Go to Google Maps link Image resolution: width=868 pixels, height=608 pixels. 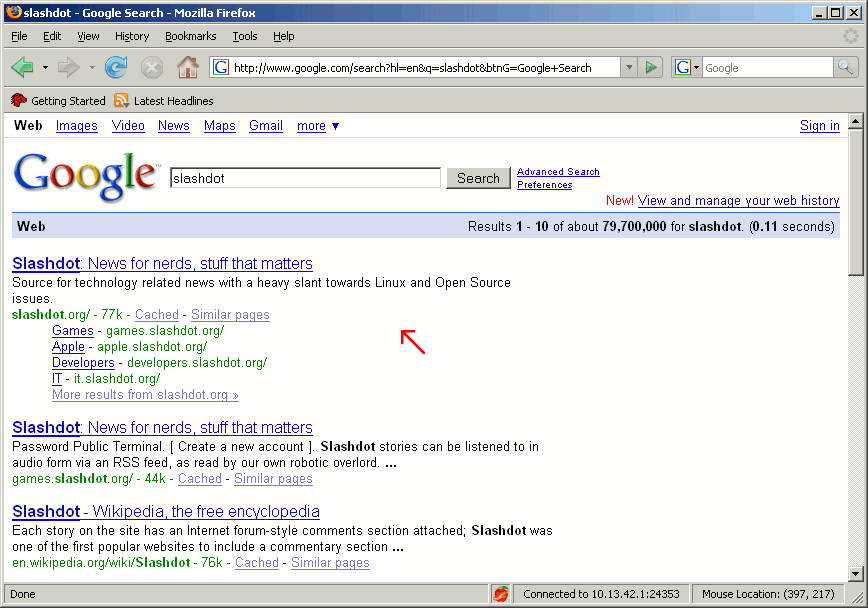coord(219,126)
